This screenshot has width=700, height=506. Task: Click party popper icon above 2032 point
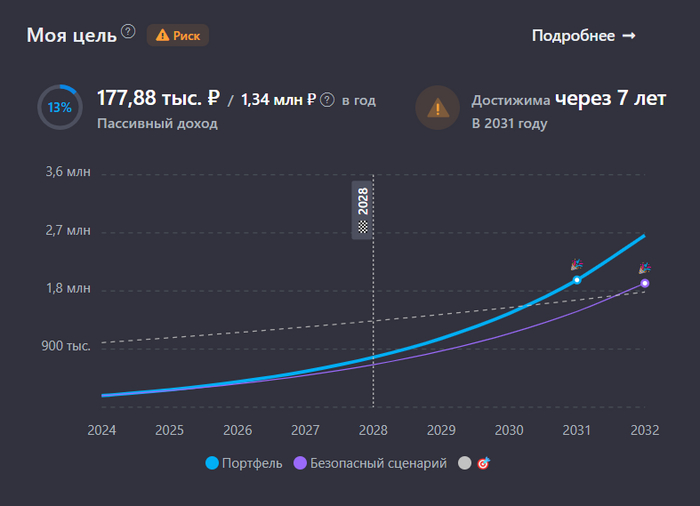coord(645,268)
